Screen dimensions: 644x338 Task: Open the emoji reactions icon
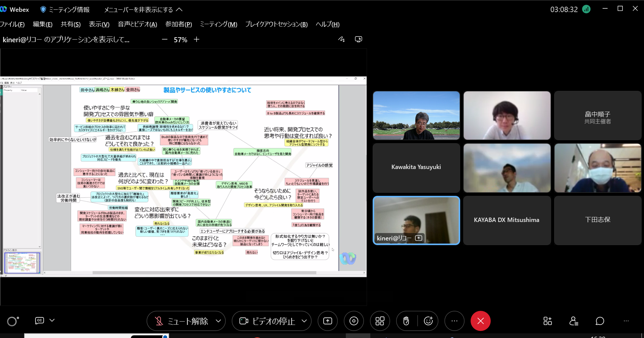pos(428,321)
